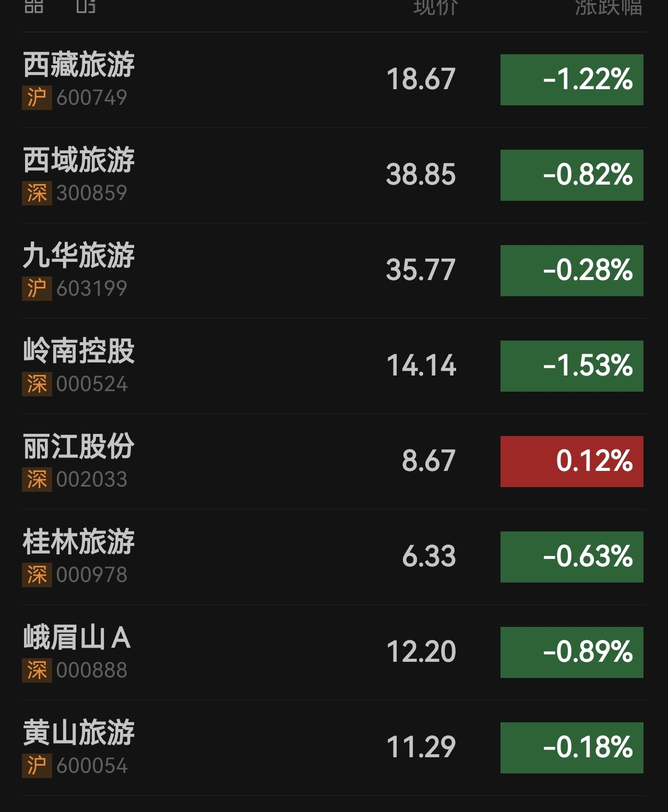Viewport: 668px width, 812px height.
Task: Tap the 沪 badge for 603199
Action: coord(37,288)
